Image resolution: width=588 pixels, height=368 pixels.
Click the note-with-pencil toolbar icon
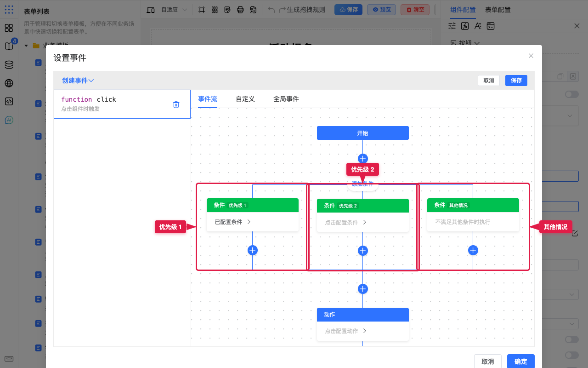(227, 10)
